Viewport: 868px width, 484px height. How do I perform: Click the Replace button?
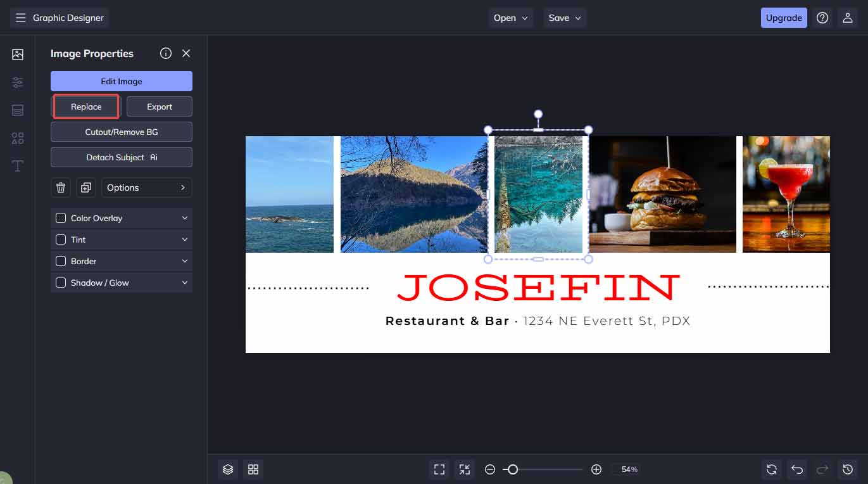(x=86, y=106)
